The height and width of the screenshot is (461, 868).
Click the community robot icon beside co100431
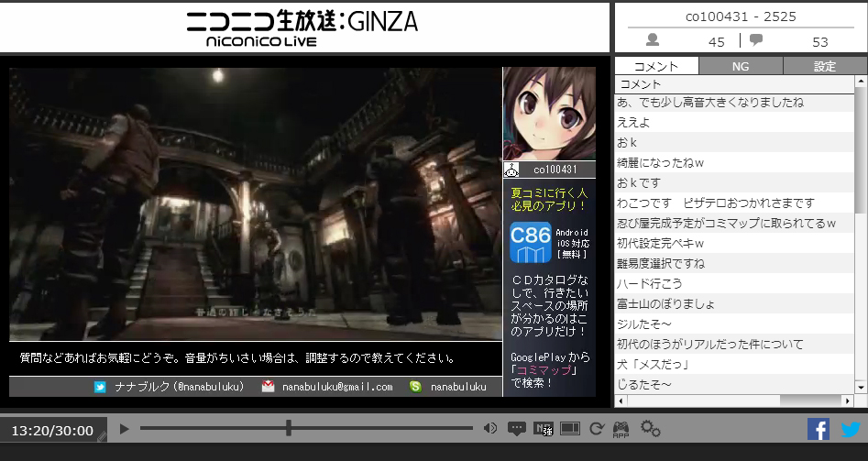pyautogui.click(x=512, y=170)
